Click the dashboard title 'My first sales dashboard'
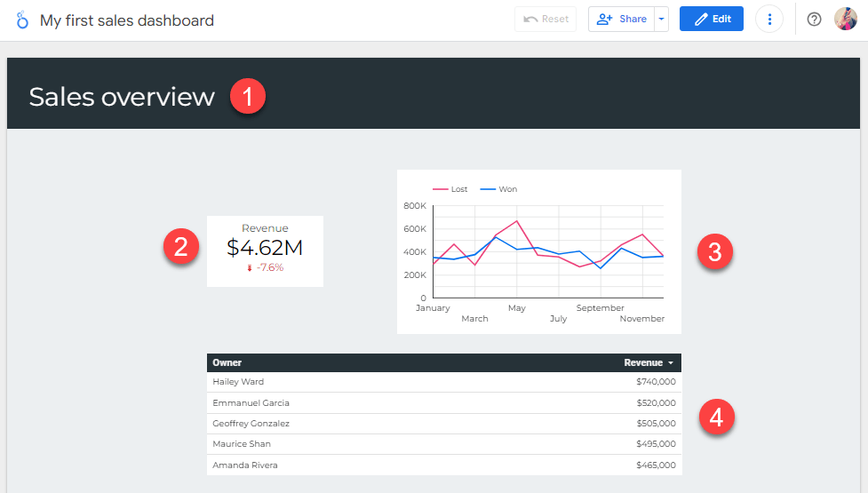This screenshot has height=493, width=868. point(127,20)
